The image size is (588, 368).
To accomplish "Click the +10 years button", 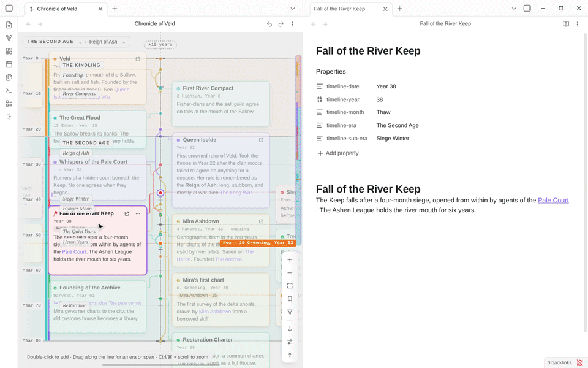I will [x=160, y=44].
